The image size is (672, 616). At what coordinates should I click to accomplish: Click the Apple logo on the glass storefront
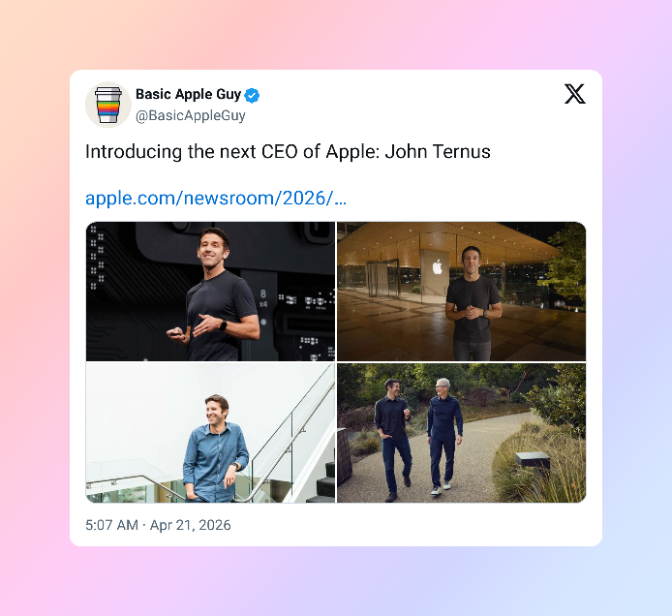click(437, 266)
